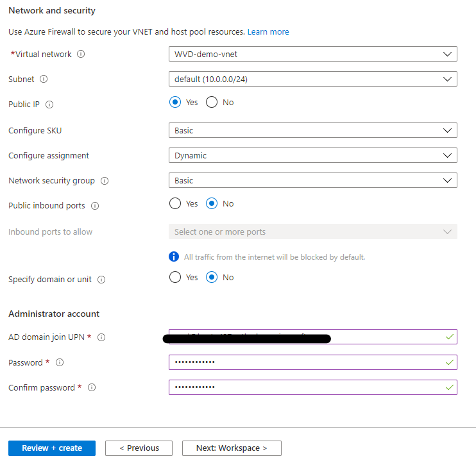Open the Virtual network dropdown WVD-demo-vnet

(x=313, y=54)
